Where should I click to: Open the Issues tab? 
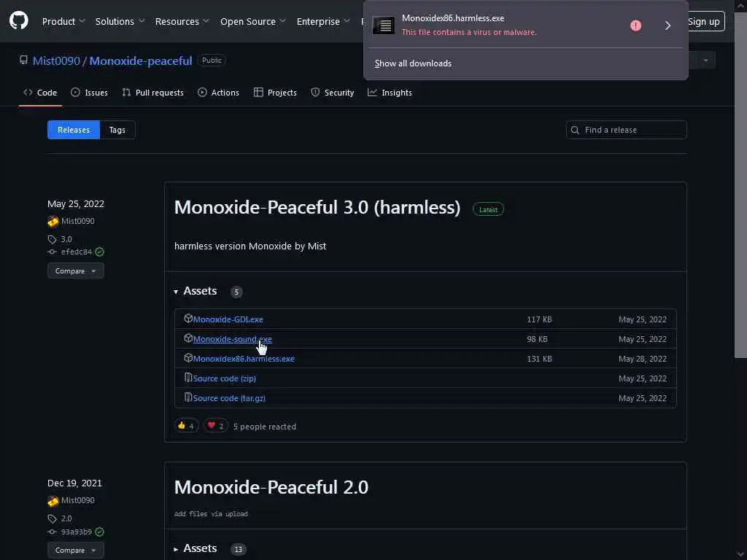[89, 93]
